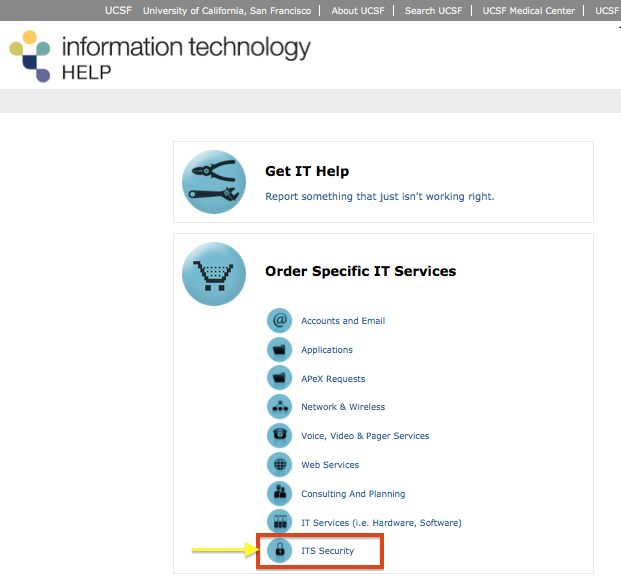Viewport: 621px width, 585px height.
Task: Open Search UCSF in top navigation
Action: click(x=433, y=11)
